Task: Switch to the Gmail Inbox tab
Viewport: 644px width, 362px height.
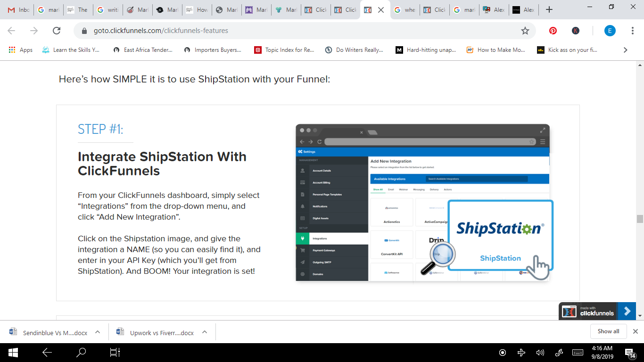Action: (x=19, y=9)
